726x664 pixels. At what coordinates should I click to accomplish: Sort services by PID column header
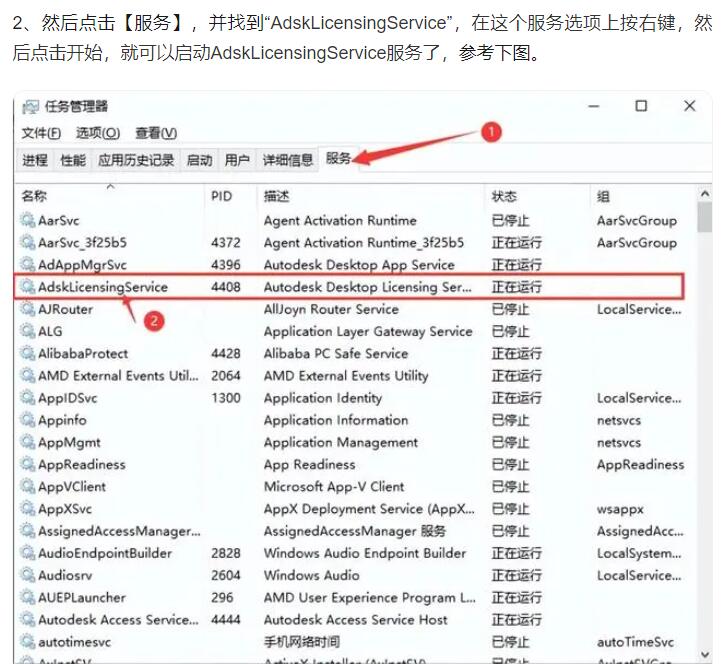[x=221, y=197]
